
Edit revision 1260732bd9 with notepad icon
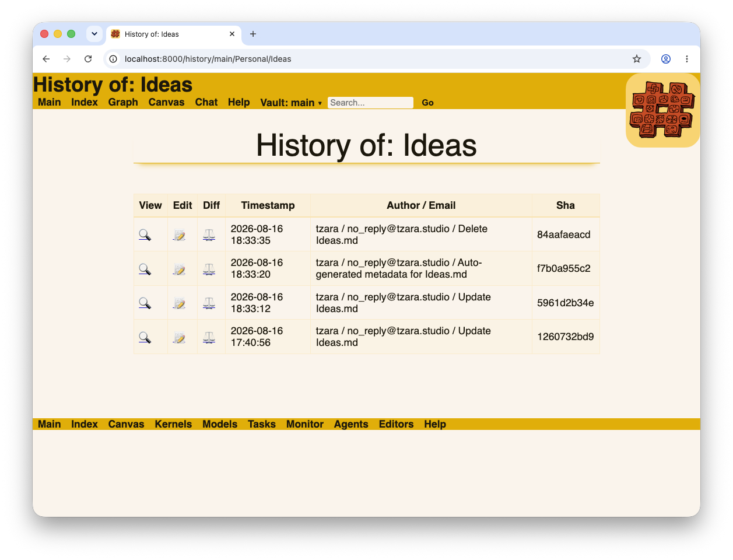179,337
